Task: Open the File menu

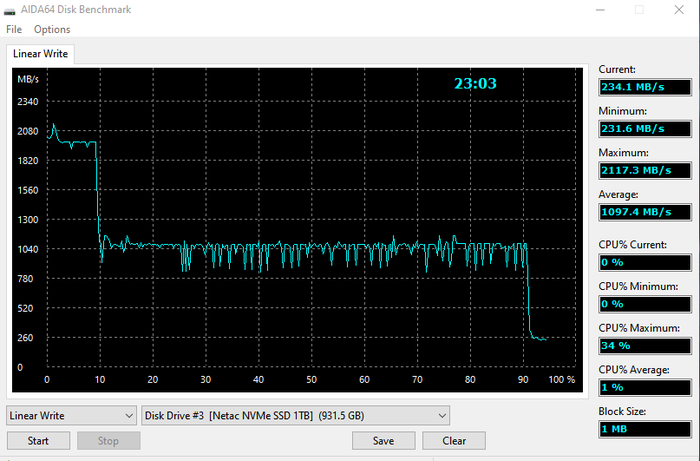Action: (14, 29)
